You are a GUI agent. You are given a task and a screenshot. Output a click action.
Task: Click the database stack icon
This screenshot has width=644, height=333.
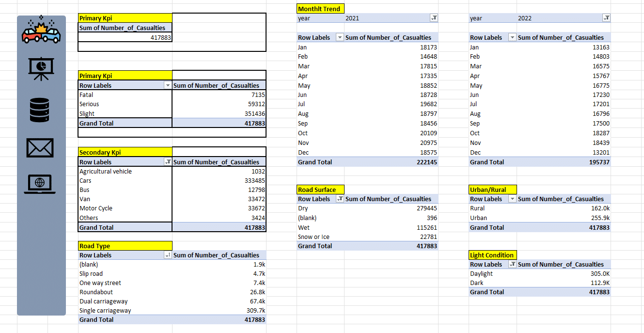click(40, 110)
